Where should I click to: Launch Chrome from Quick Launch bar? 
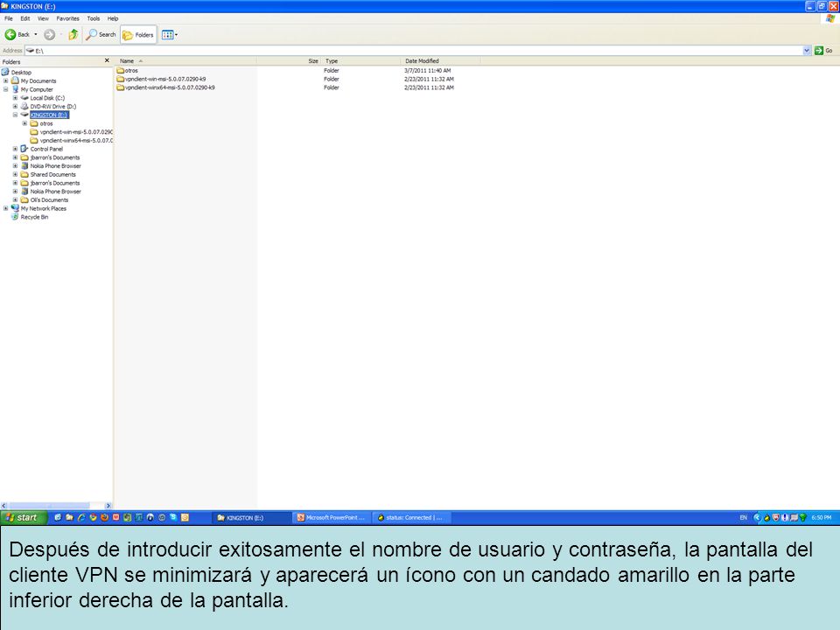(93, 517)
